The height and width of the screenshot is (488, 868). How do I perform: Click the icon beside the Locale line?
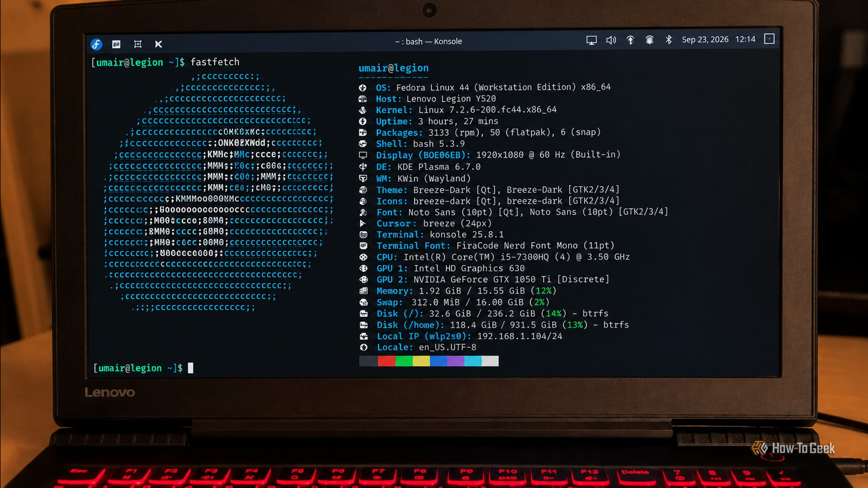(x=364, y=348)
